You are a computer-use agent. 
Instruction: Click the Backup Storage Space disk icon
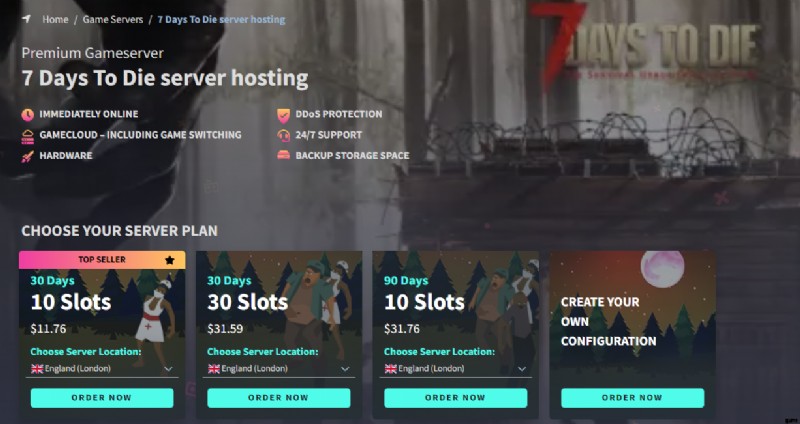tap(283, 155)
